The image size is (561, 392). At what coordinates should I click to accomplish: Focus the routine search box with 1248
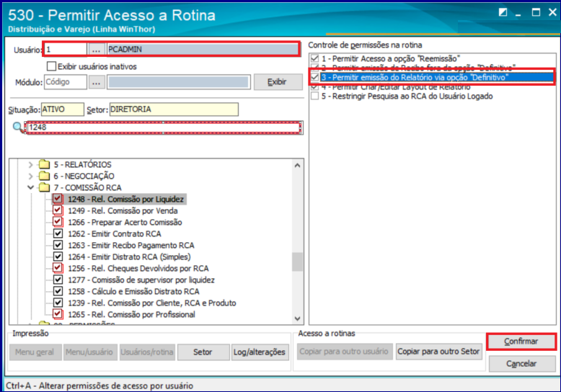click(164, 128)
